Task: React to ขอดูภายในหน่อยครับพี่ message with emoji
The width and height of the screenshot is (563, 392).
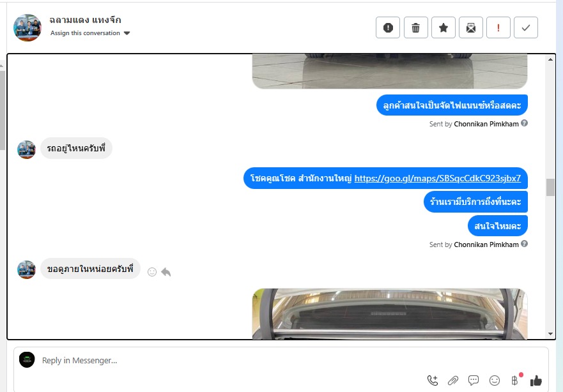Action: tap(152, 272)
